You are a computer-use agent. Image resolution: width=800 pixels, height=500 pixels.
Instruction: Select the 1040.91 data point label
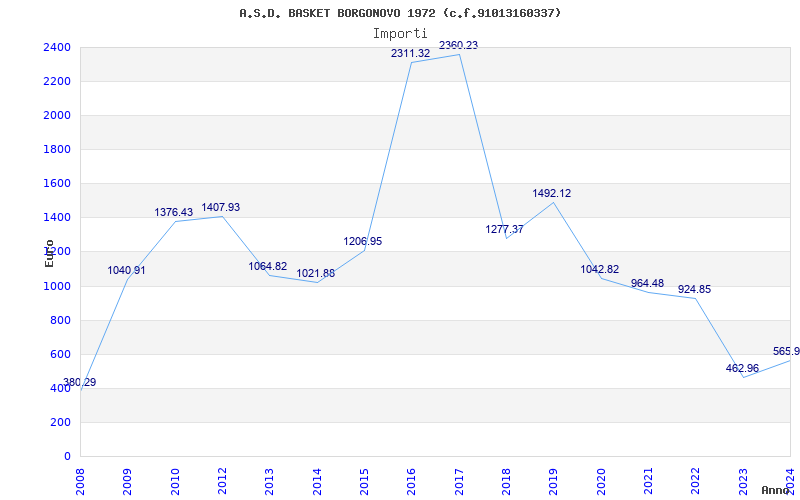pos(127,270)
